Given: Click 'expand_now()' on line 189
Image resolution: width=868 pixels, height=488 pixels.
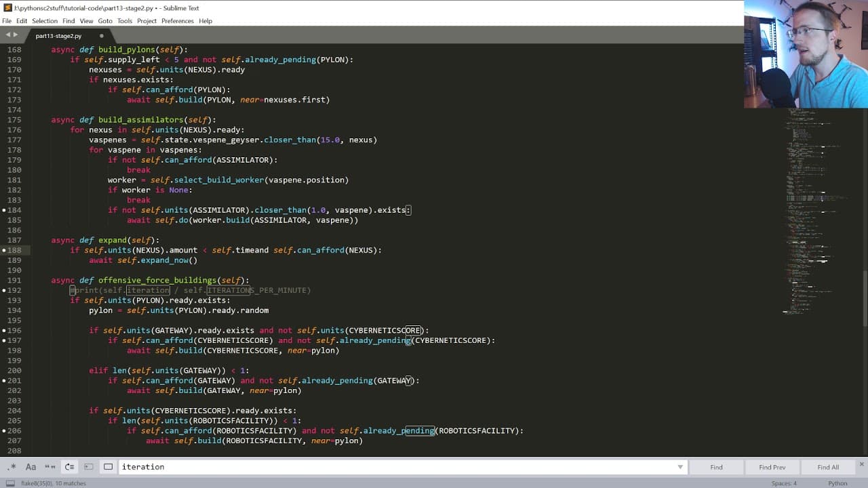Looking at the screenshot, I should pos(169,260).
